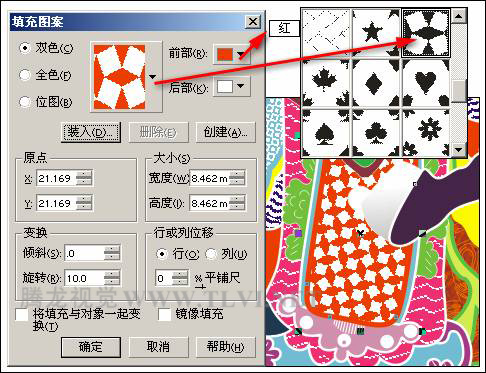Open the 前部 foreground color dropdown
The height and width of the screenshot is (373, 486).
point(240,54)
